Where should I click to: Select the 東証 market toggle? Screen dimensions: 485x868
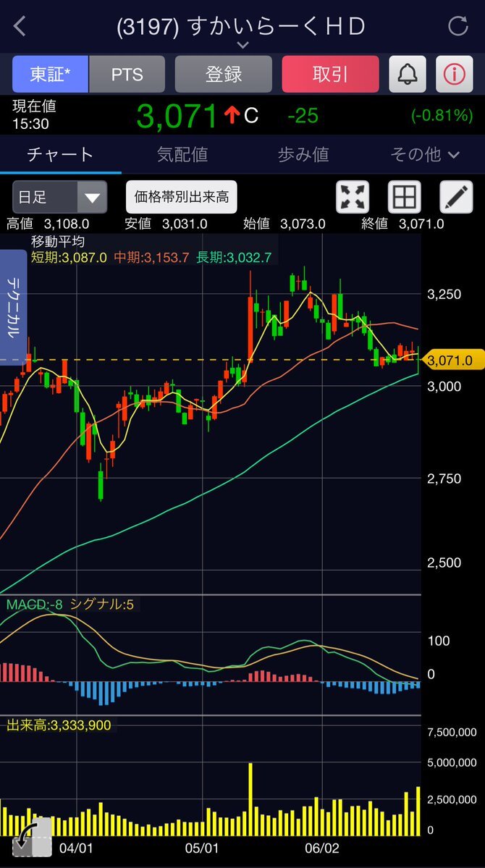pyautogui.click(x=51, y=74)
